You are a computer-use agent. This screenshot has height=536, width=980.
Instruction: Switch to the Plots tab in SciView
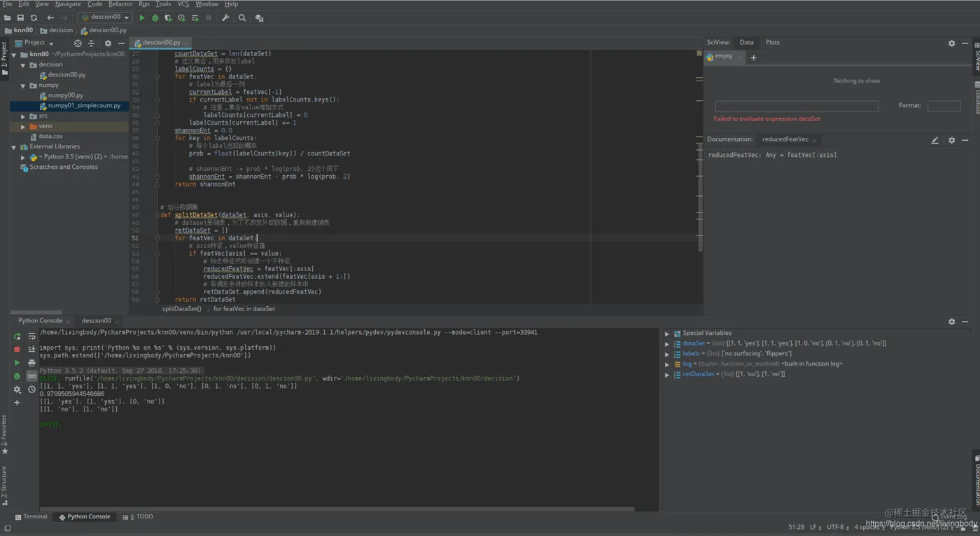pyautogui.click(x=773, y=43)
